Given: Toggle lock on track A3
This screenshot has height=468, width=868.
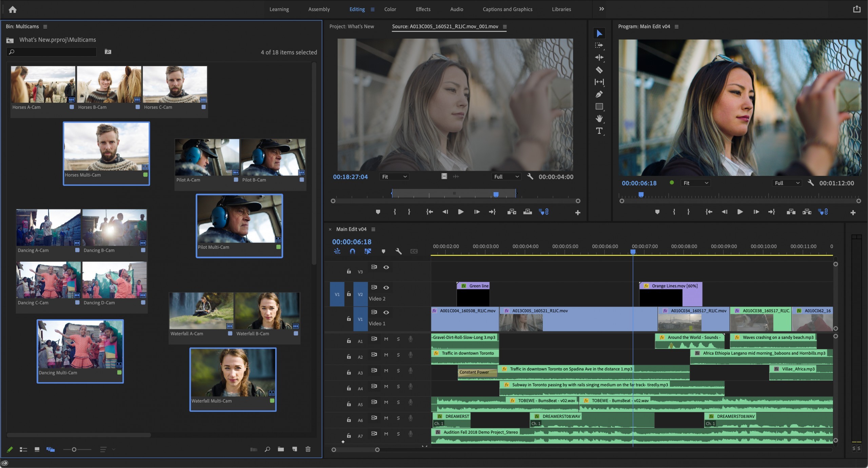Looking at the screenshot, I should pos(349,372).
